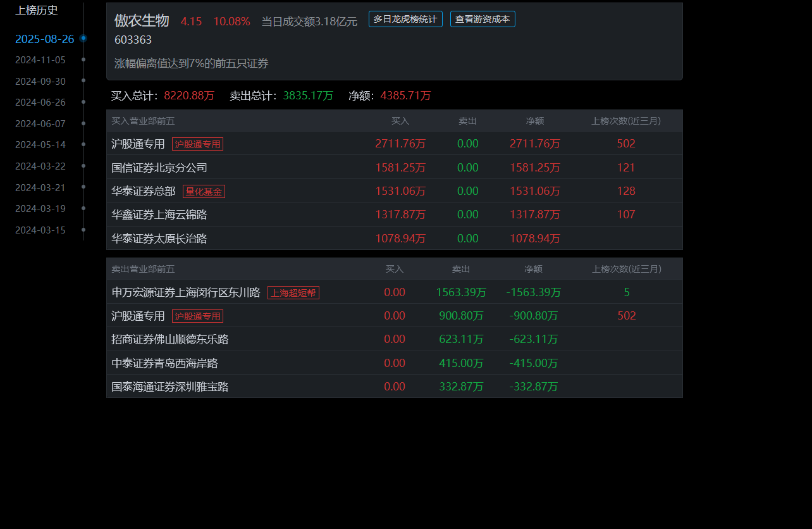The height and width of the screenshot is (529, 812).
Task: Click the 当日成交额3.18亿元 text
Action: point(309,22)
